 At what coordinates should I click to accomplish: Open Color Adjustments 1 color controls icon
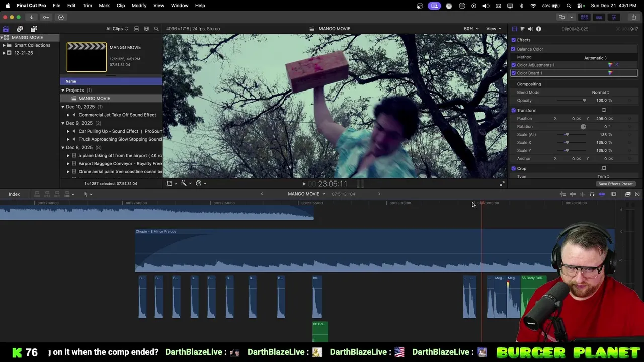pyautogui.click(x=610, y=65)
